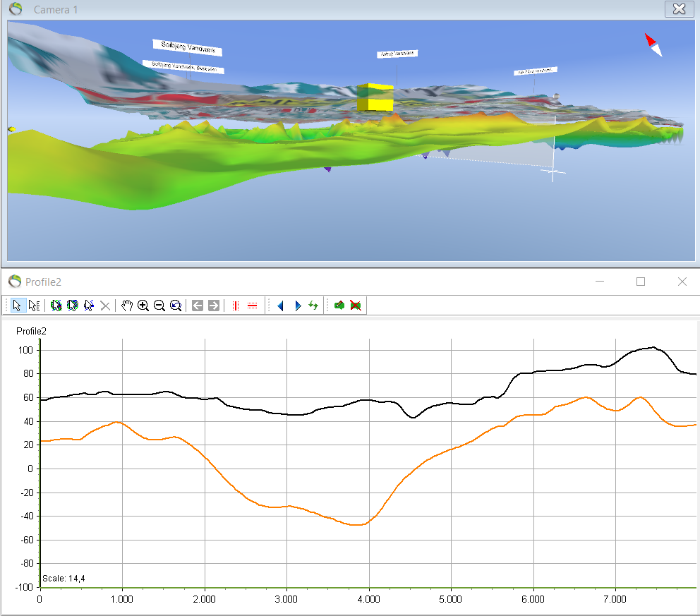Screen dimensions: 700x616
Task: Apply edits with the green checkmark icon
Action: 340,305
